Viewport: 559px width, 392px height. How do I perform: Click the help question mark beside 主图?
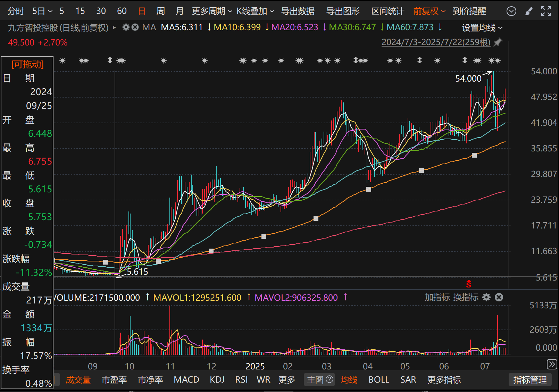tap(329, 379)
